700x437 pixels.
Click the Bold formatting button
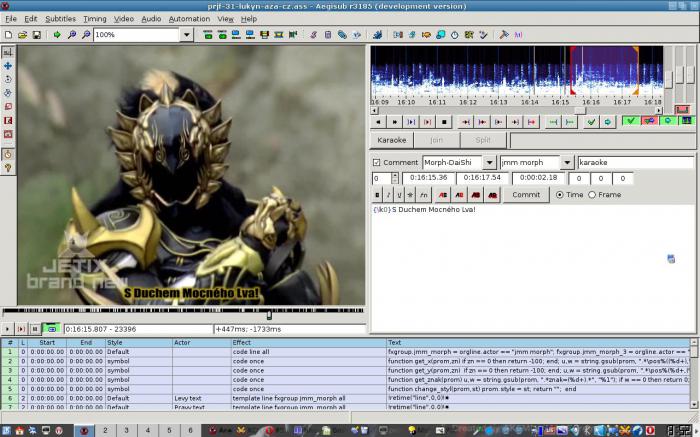pos(378,195)
